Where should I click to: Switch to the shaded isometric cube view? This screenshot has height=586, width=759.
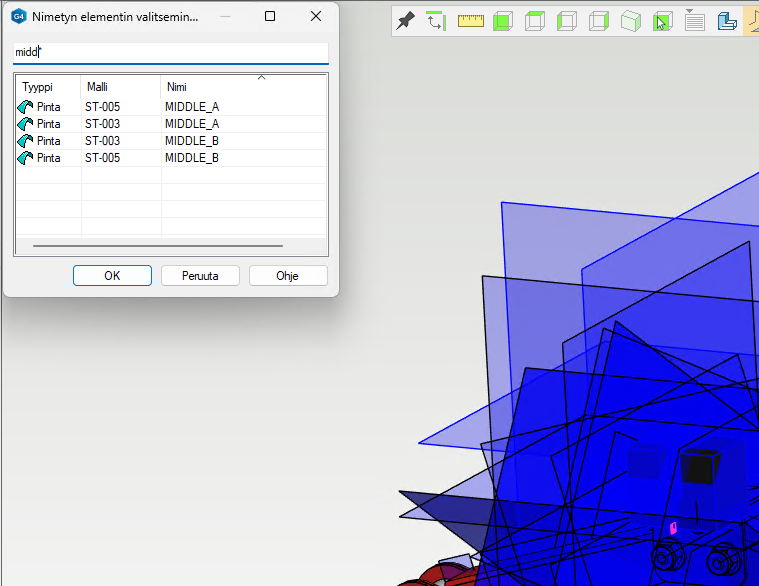tap(630, 21)
